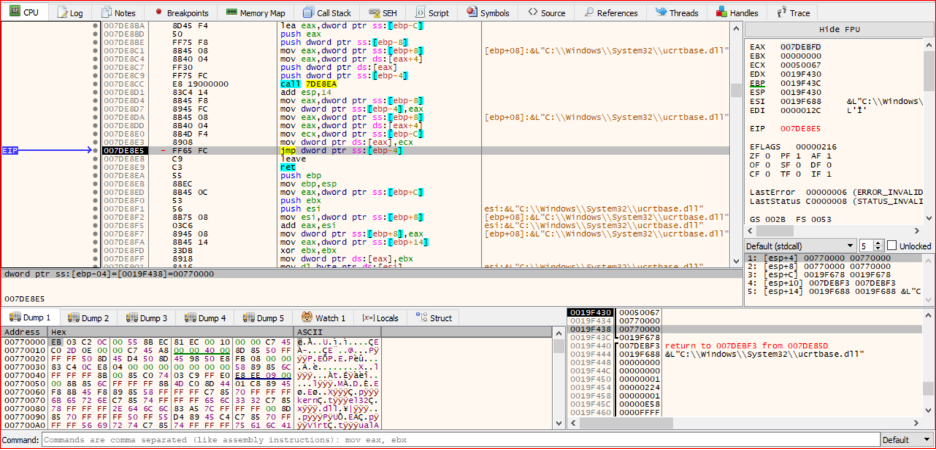Click the Dump 2 tab icon

click(x=72, y=318)
